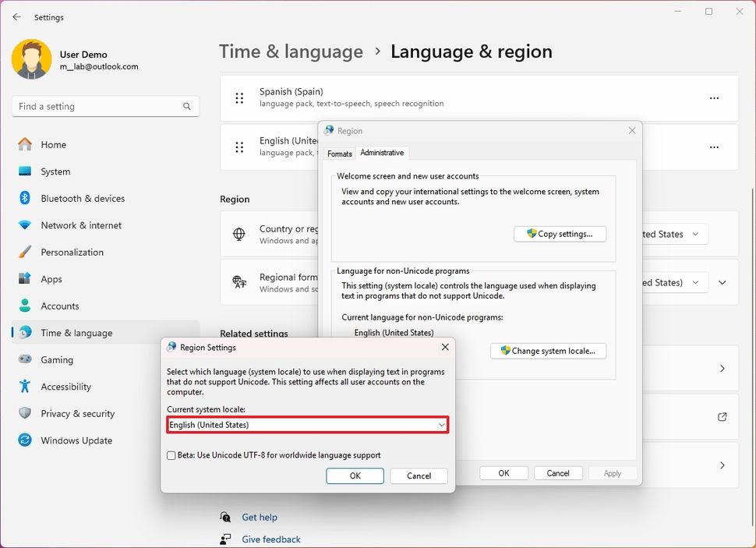Click the Get help icon
Viewport: 756px width, 548px height.
[x=225, y=517]
